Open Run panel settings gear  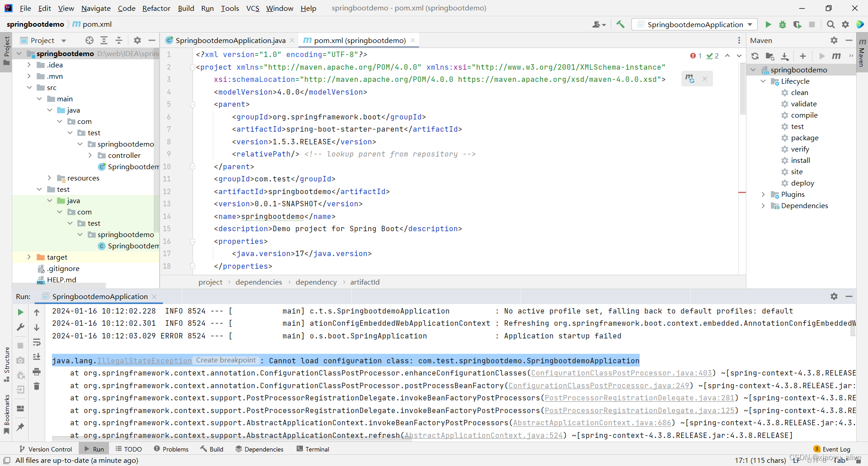point(834,296)
